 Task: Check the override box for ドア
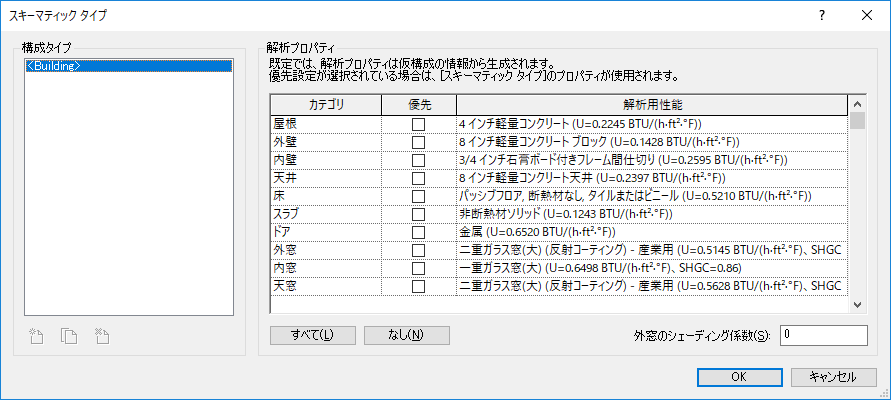click(418, 232)
